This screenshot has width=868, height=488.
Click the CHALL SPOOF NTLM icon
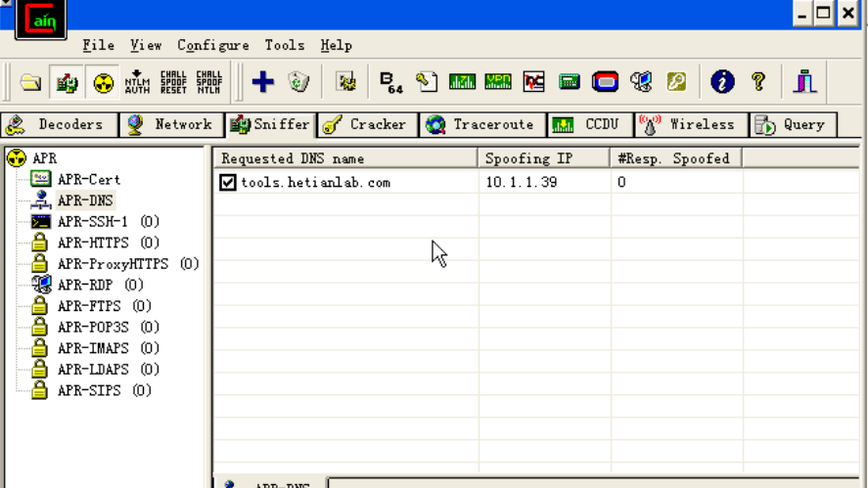pyautogui.click(x=209, y=82)
